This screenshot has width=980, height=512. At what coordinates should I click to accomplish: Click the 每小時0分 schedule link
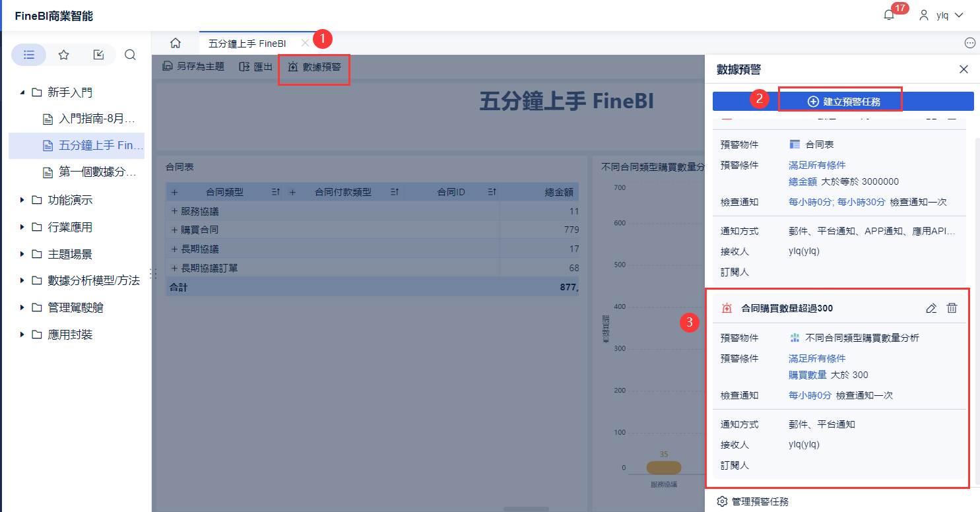(x=810, y=395)
